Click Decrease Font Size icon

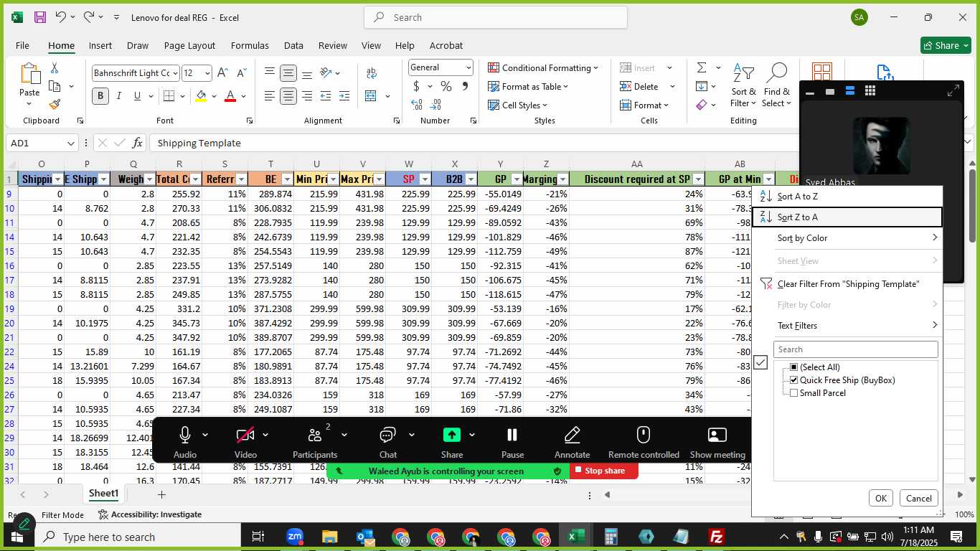(x=241, y=72)
